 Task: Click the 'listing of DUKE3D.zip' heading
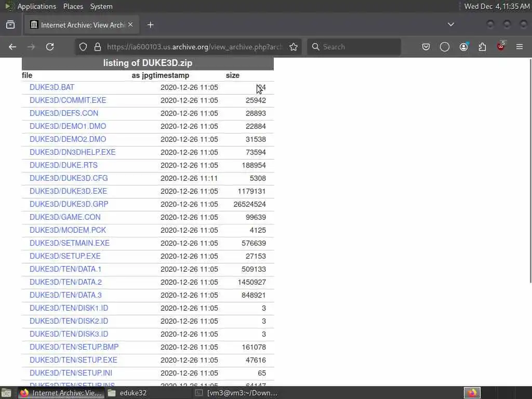click(148, 63)
